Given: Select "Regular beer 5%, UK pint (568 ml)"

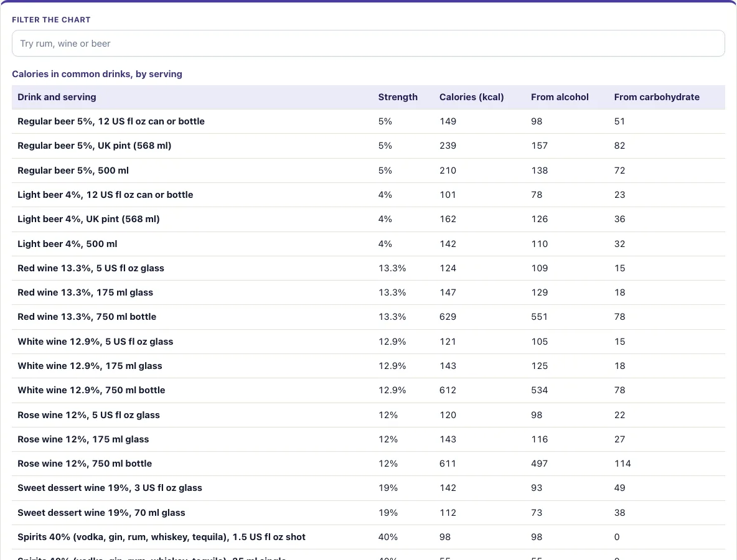Looking at the screenshot, I should point(95,146).
